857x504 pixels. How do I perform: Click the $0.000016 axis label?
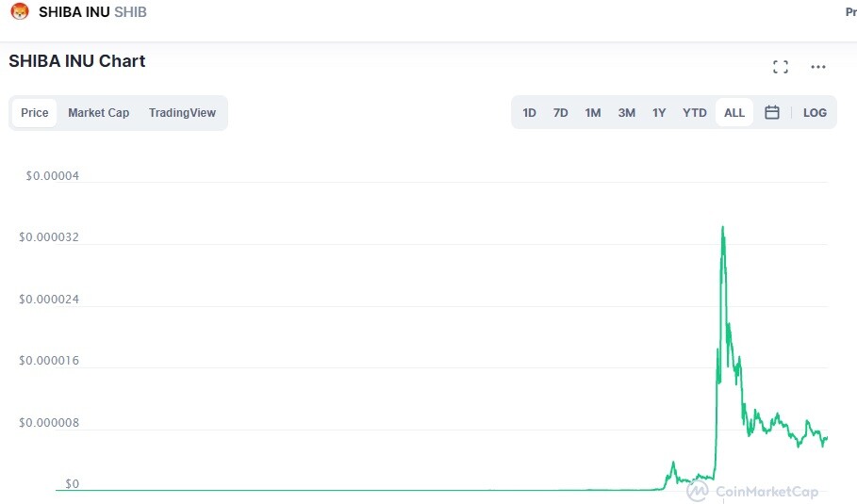[49, 361]
